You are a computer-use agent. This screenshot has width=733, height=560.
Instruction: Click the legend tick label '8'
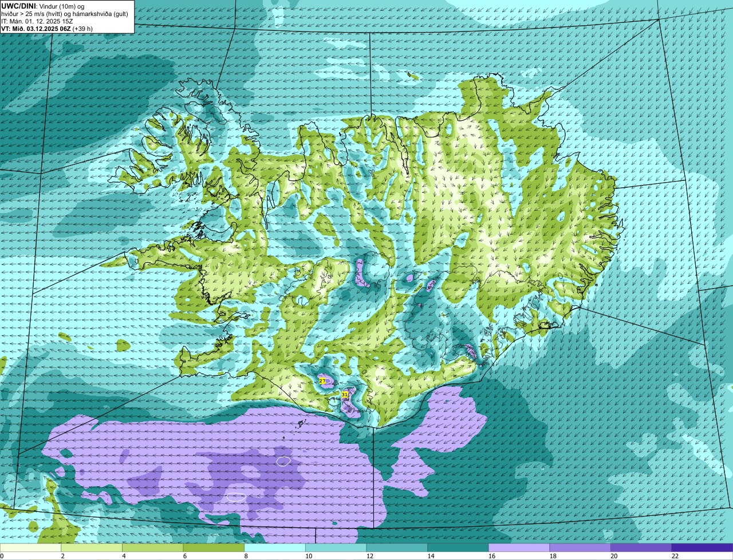(245, 556)
